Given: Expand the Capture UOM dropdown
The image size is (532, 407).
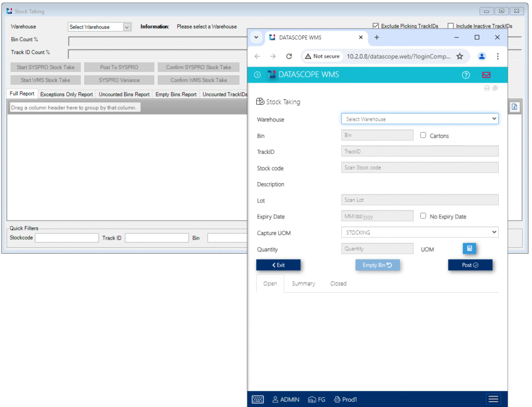Looking at the screenshot, I should click(419, 233).
